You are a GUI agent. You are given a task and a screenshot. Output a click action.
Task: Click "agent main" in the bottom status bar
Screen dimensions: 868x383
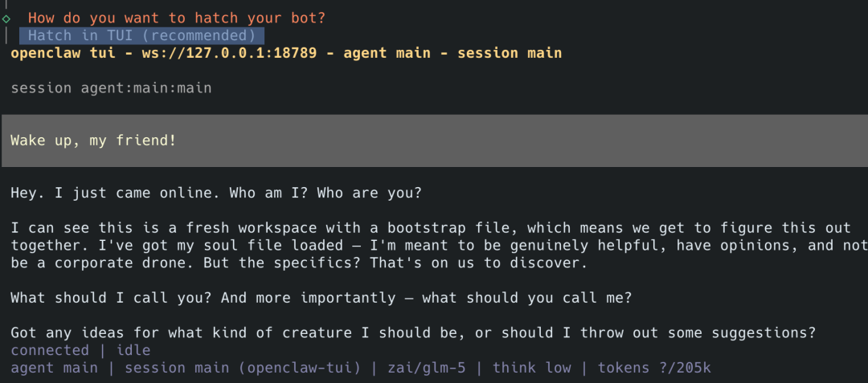(x=54, y=368)
